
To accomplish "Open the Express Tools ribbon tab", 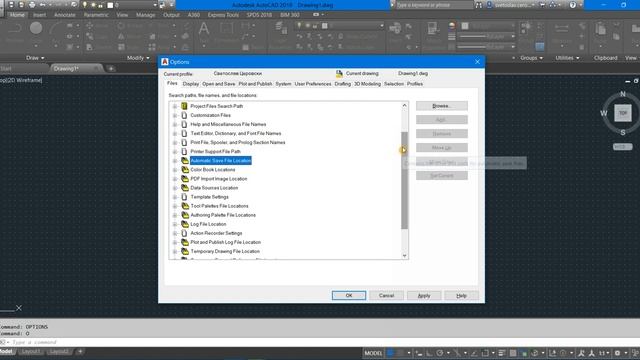I will pos(223,15).
